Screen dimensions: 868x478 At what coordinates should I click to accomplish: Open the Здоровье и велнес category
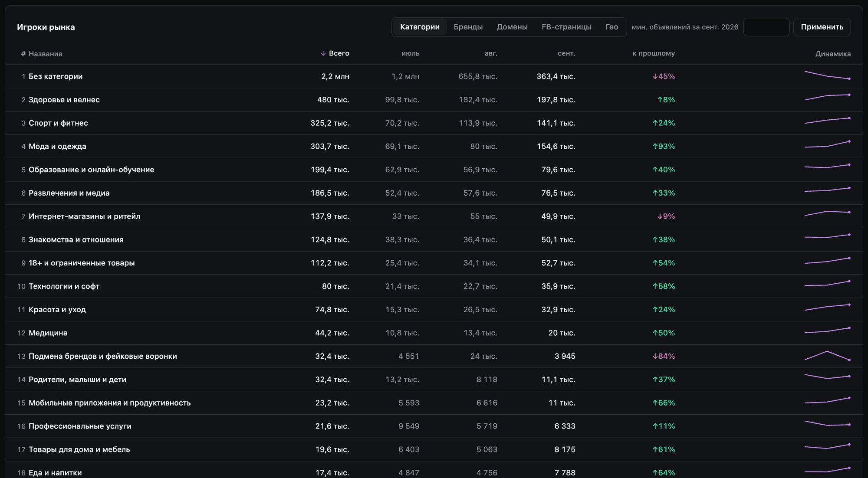64,100
